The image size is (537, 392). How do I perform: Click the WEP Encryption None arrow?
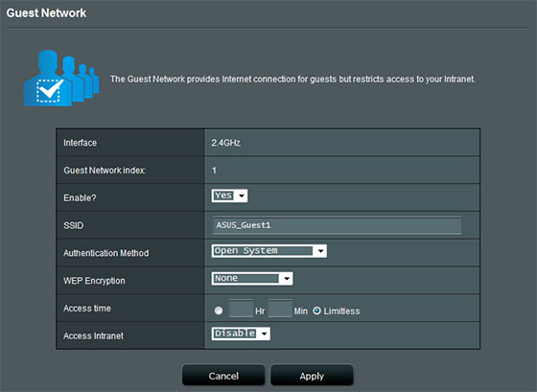(287, 279)
